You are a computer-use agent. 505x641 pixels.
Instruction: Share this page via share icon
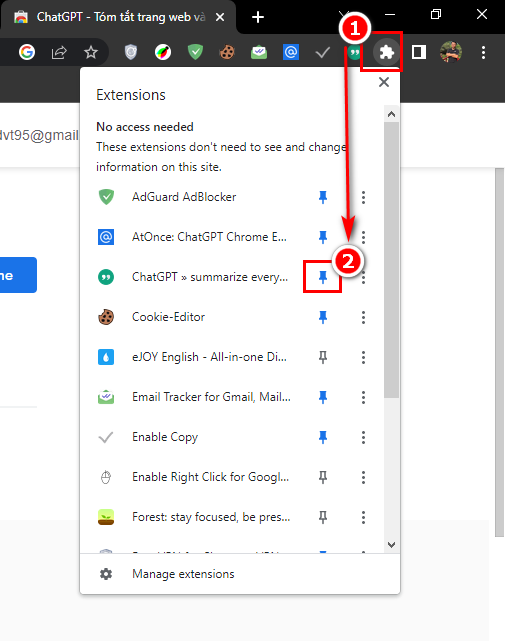pos(59,52)
